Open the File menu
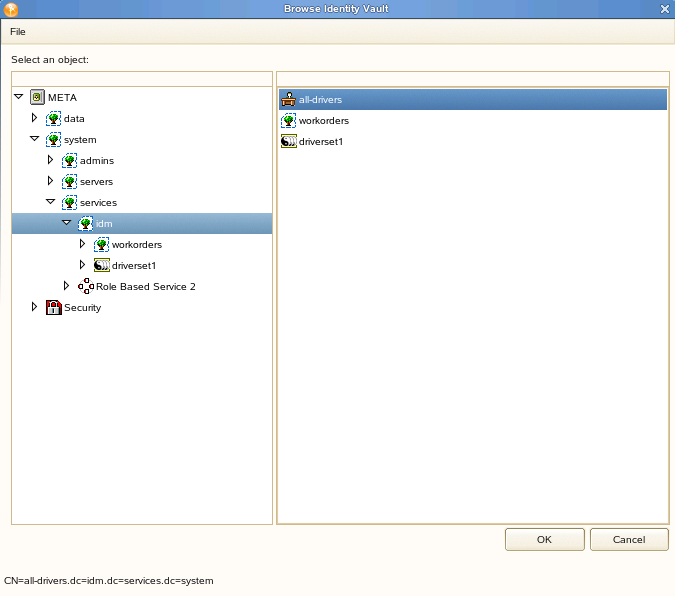 18,31
